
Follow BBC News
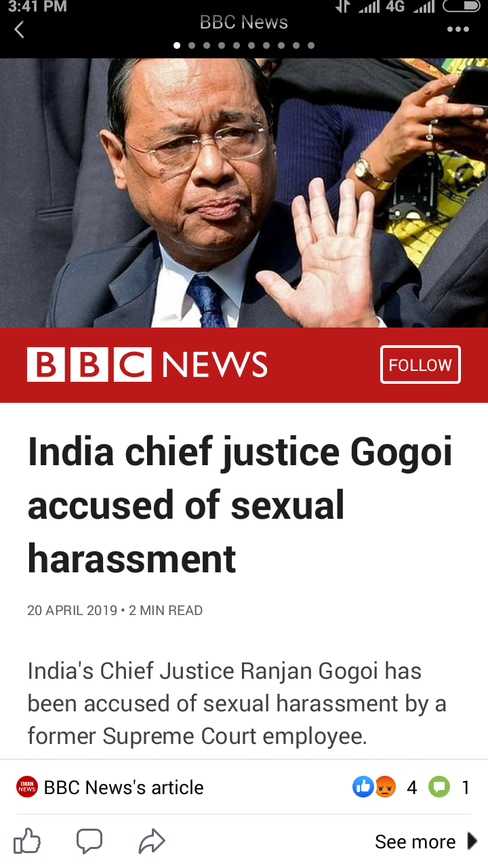pyautogui.click(x=420, y=365)
